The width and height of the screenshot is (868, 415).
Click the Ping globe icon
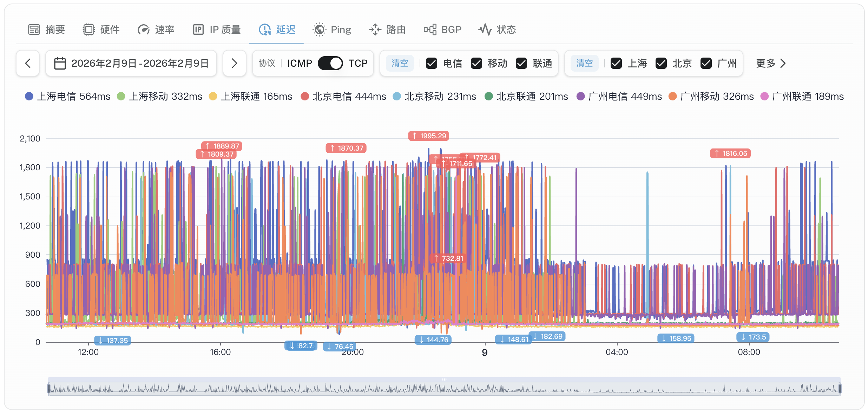coord(319,29)
